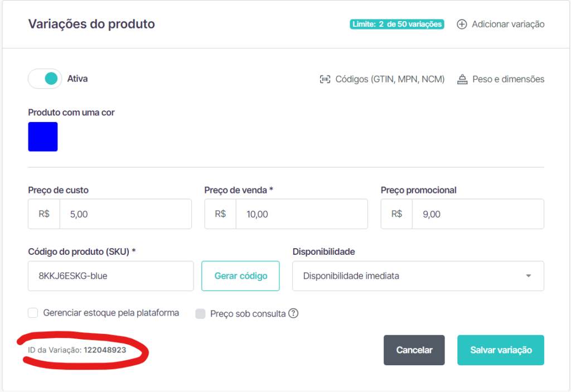Screen dimensions: 571x392
Task: Select the blue color swatch
Action: click(x=43, y=137)
